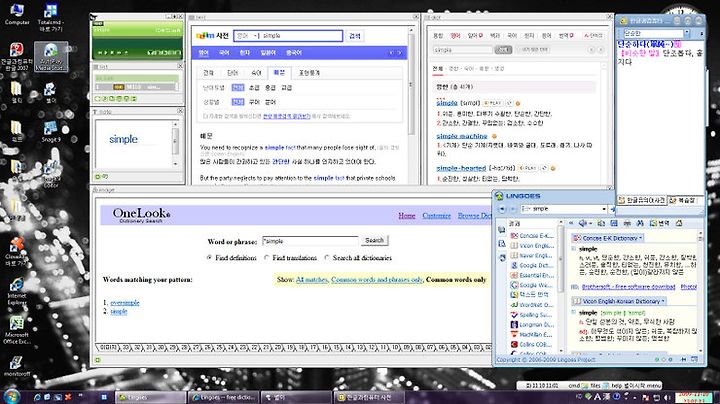Open the simple machine entry link

coord(461,136)
